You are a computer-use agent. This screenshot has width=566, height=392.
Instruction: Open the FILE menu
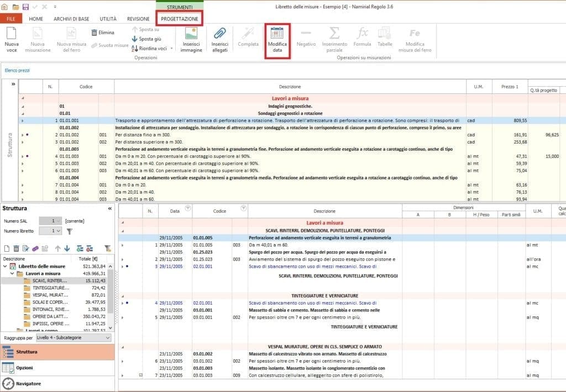11,19
